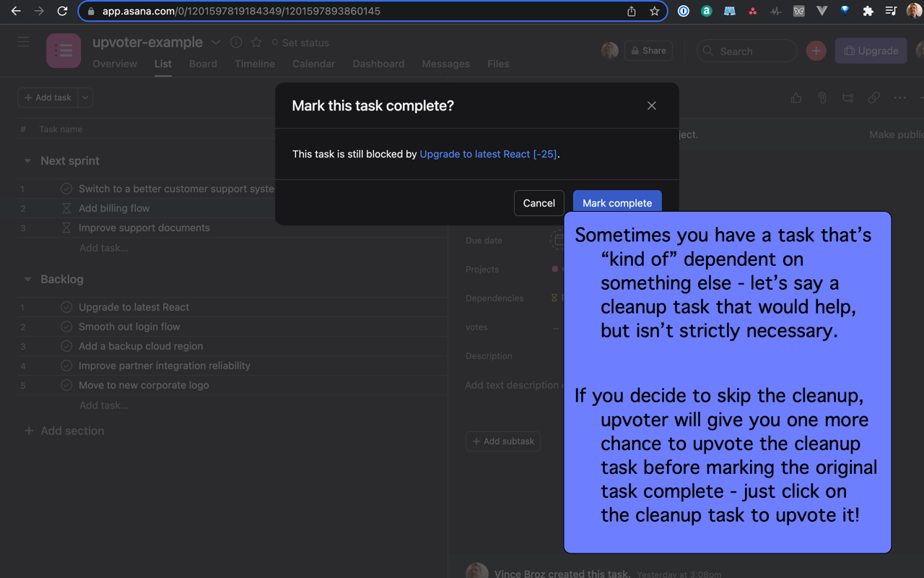The width and height of the screenshot is (924, 578).
Task: Attach a file with paperclip icon
Action: [822, 98]
